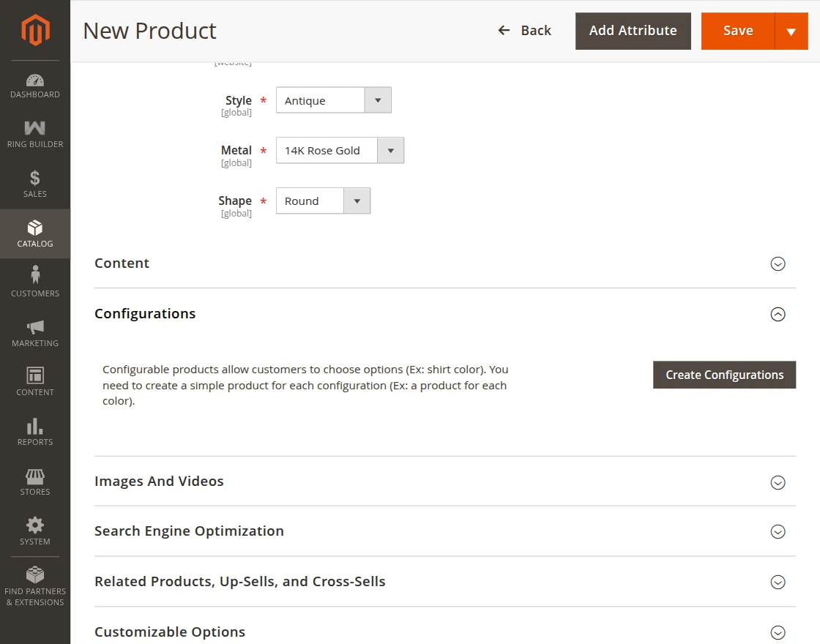Click the Back link in the header
Screen dimensions: 820x644
[x=524, y=31]
